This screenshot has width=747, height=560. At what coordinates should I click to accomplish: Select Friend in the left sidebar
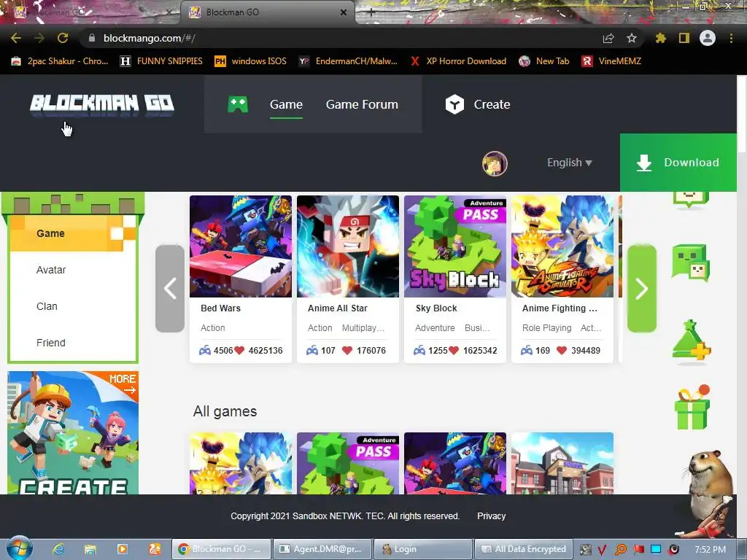(51, 343)
